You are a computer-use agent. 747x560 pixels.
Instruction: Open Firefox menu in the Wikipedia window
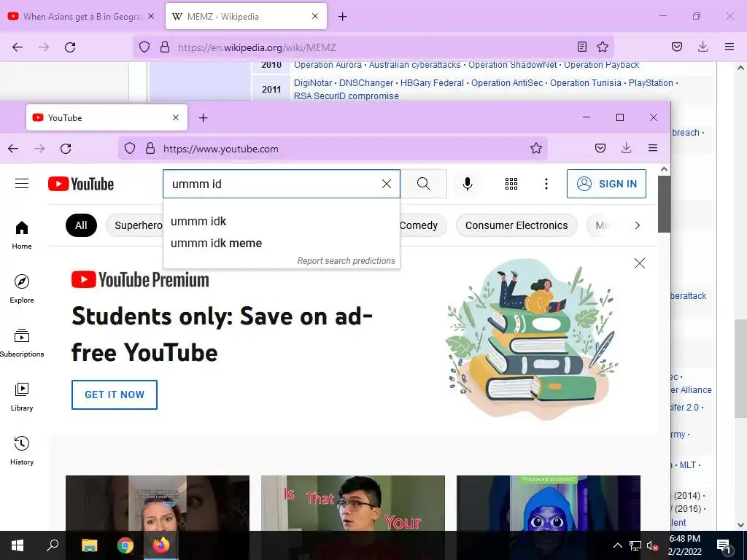pyautogui.click(x=729, y=47)
